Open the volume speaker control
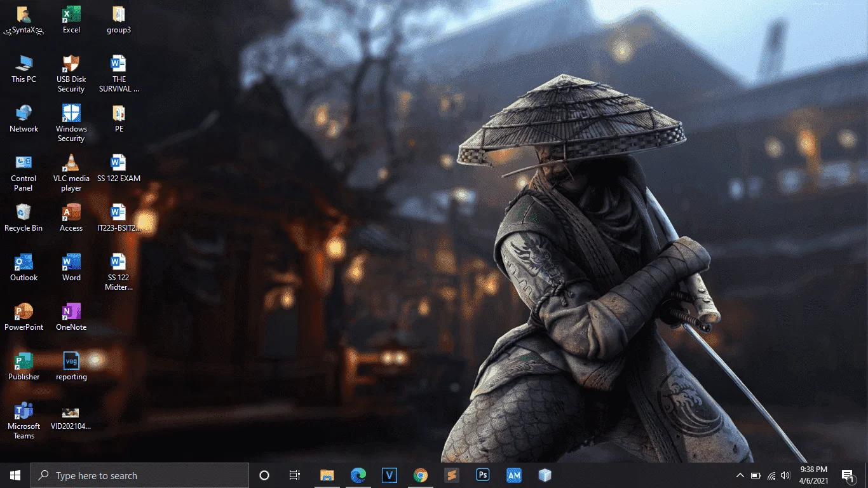The height and width of the screenshot is (488, 868). tap(786, 475)
